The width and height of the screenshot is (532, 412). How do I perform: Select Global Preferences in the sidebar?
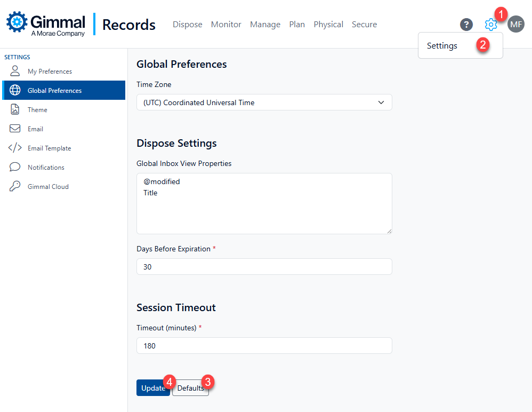pyautogui.click(x=54, y=90)
